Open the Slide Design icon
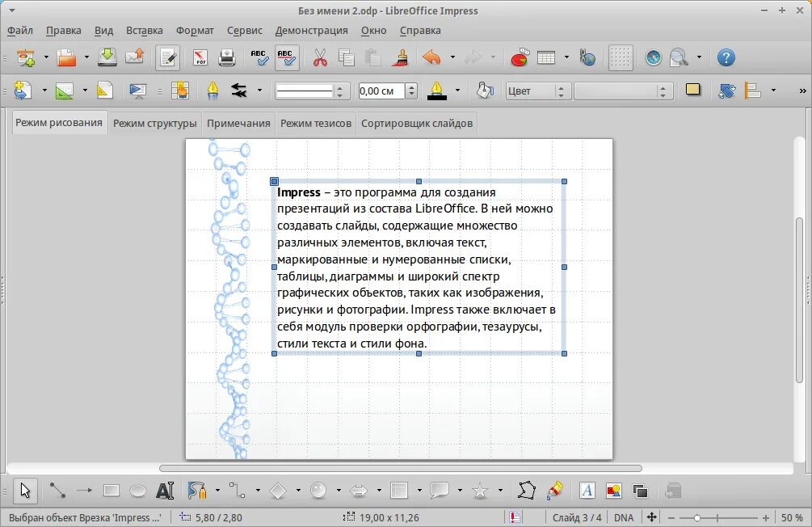 point(104,91)
